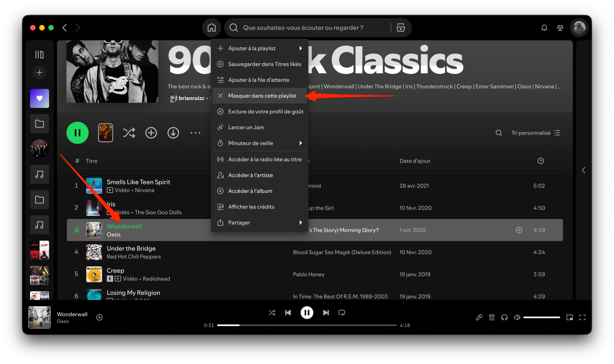Image resolution: width=614 pixels, height=364 pixels.
Task: Select Accéder à l'album
Action: (260, 191)
